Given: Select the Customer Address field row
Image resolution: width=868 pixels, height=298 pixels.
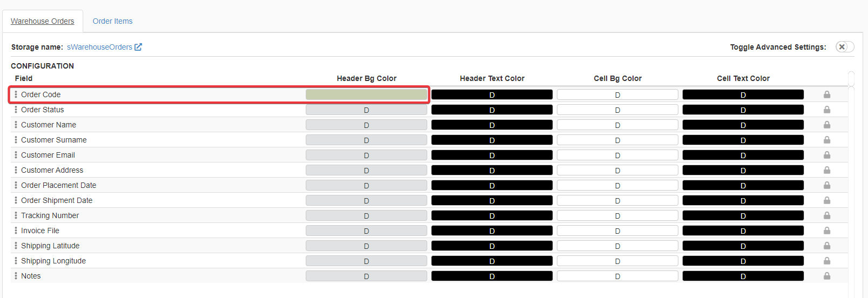Looking at the screenshot, I should (x=52, y=170).
